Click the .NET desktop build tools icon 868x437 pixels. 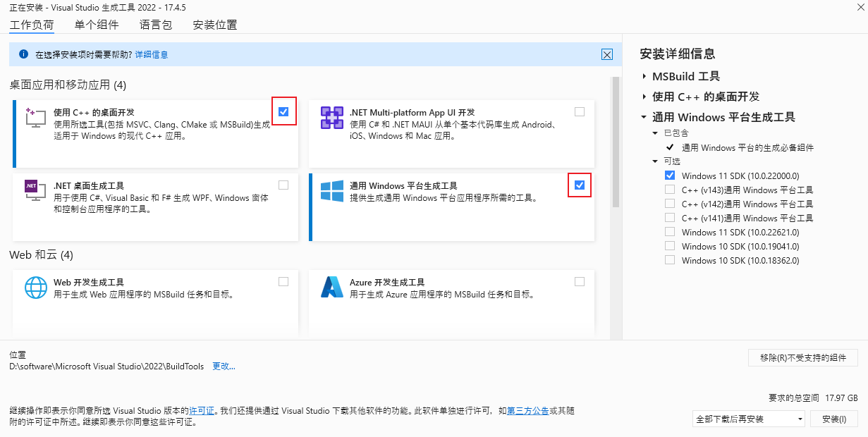tap(35, 191)
